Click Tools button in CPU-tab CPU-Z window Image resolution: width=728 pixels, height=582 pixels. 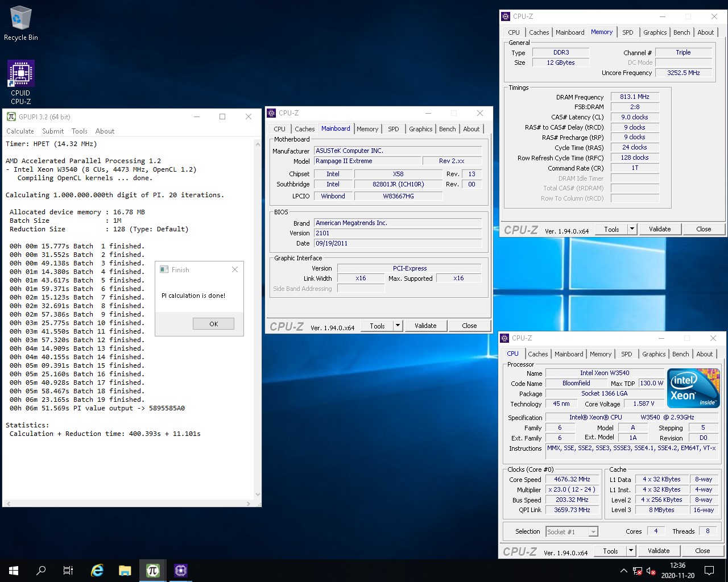610,551
